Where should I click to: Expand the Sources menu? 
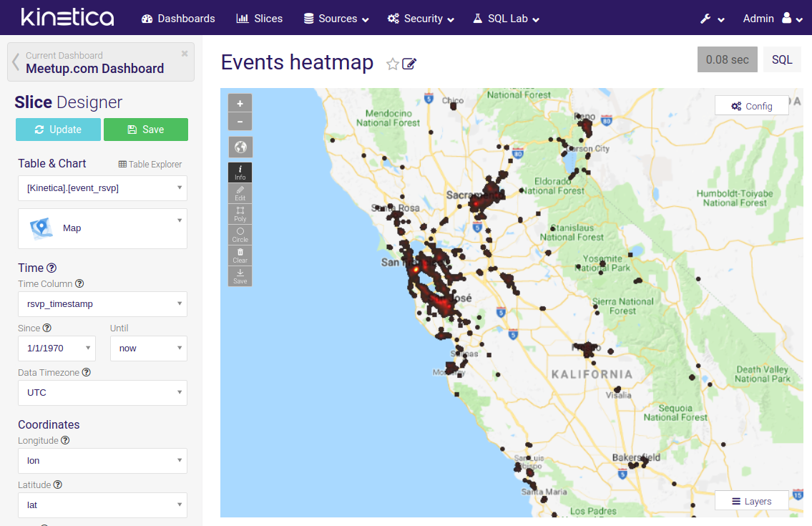pos(336,19)
